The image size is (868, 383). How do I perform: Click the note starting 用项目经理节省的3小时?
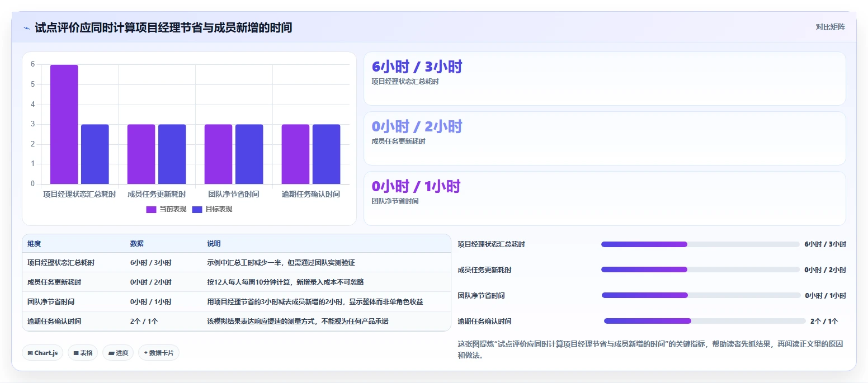[315, 302]
